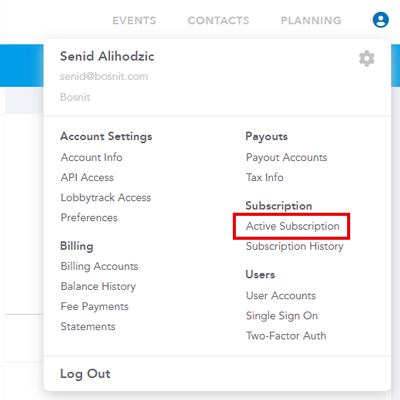Click Log Out
The width and height of the screenshot is (400, 400).
click(x=85, y=374)
